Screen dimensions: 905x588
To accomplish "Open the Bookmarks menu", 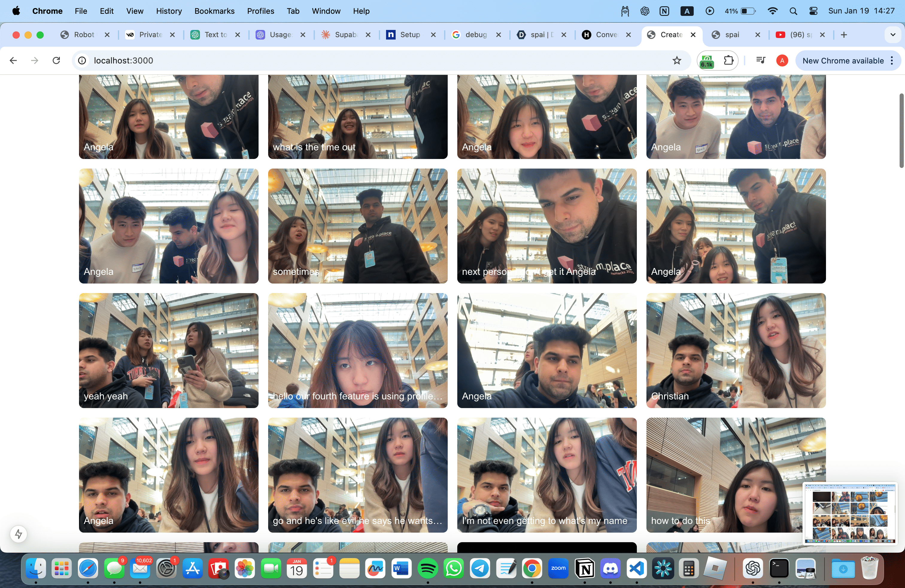I will click(x=214, y=11).
